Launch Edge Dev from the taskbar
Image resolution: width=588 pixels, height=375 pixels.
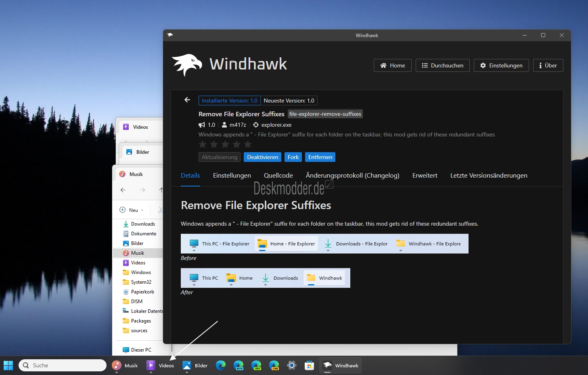(x=256, y=365)
